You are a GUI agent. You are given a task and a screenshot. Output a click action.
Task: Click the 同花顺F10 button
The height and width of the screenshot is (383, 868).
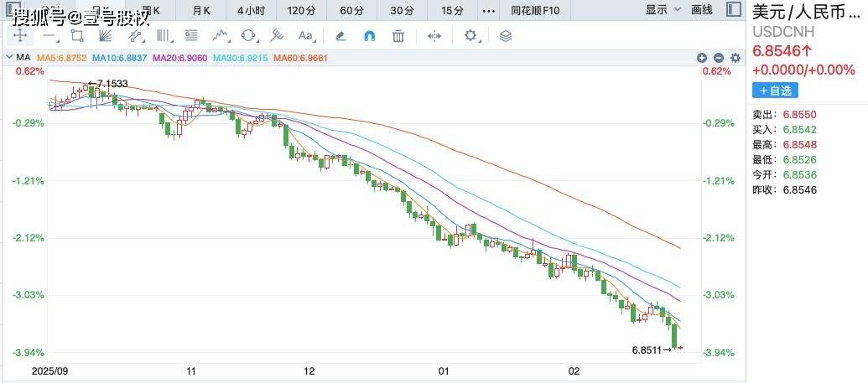[x=536, y=10]
